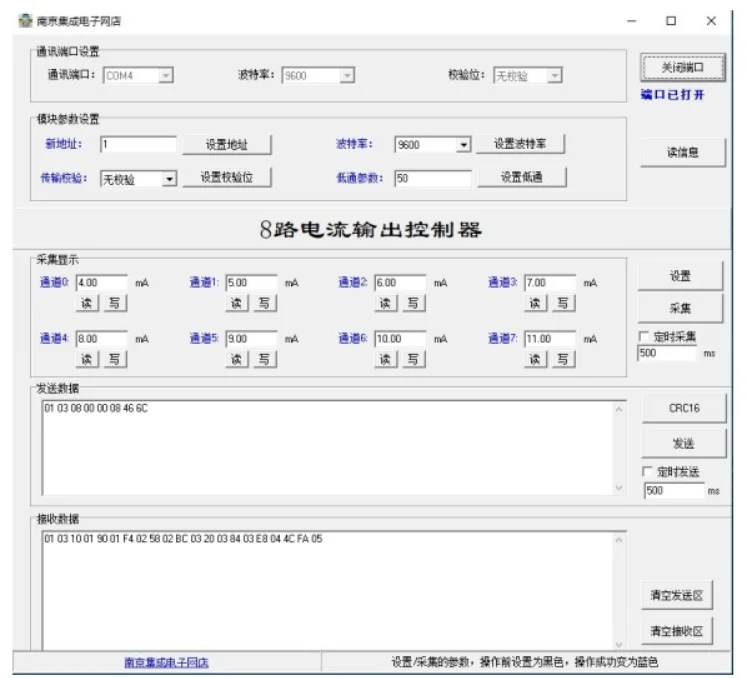Click 读 button for 通道7
The image size is (748, 678).
tap(536, 359)
